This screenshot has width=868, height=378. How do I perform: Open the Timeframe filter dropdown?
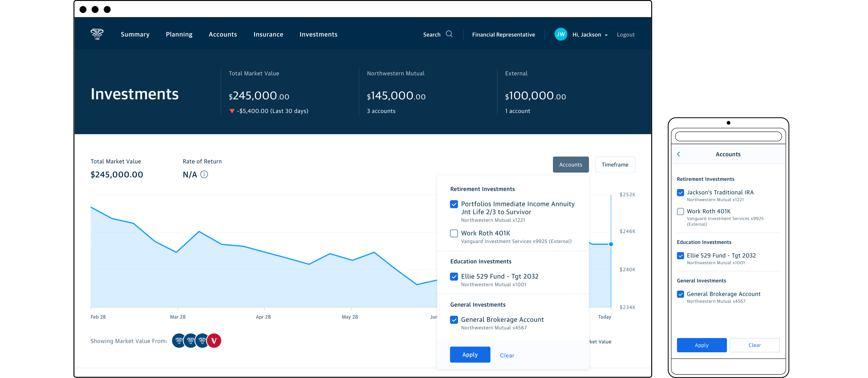(615, 165)
